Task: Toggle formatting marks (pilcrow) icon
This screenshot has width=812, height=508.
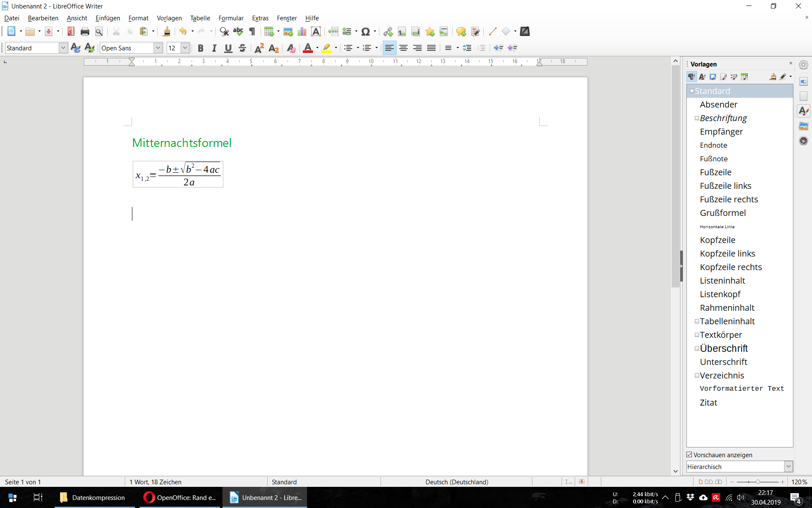Action: (252, 31)
